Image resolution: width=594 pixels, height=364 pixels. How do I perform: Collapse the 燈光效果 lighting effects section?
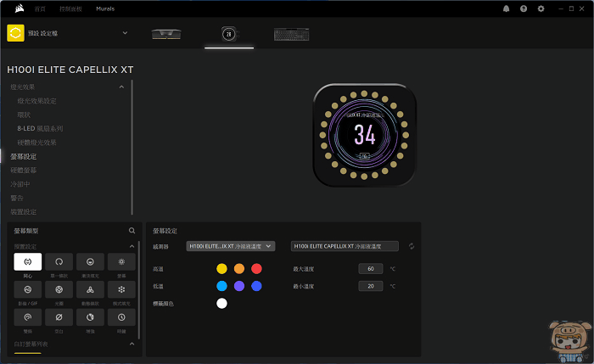121,87
